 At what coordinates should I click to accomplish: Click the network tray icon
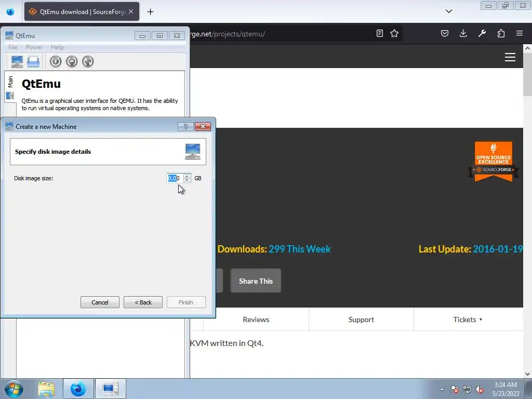click(x=467, y=389)
